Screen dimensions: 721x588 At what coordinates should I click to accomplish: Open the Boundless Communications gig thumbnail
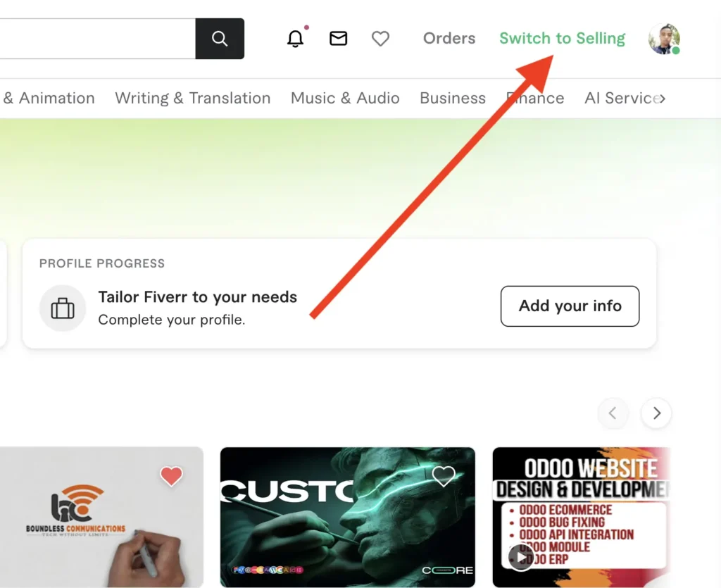pyautogui.click(x=101, y=517)
